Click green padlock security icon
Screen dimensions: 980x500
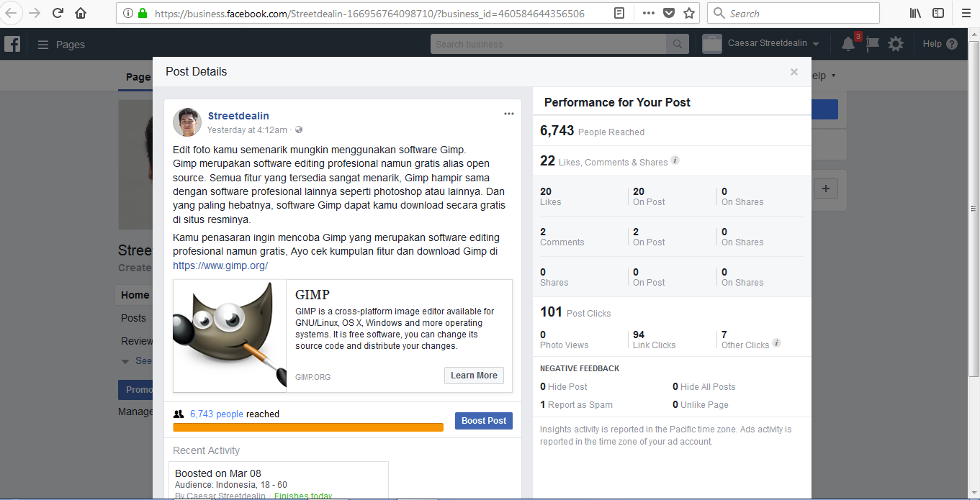142,13
